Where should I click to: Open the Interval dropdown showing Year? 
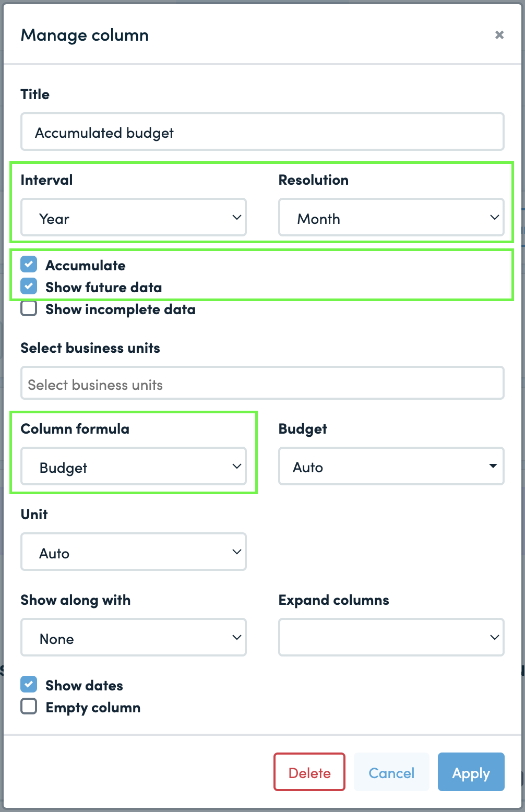tap(134, 217)
